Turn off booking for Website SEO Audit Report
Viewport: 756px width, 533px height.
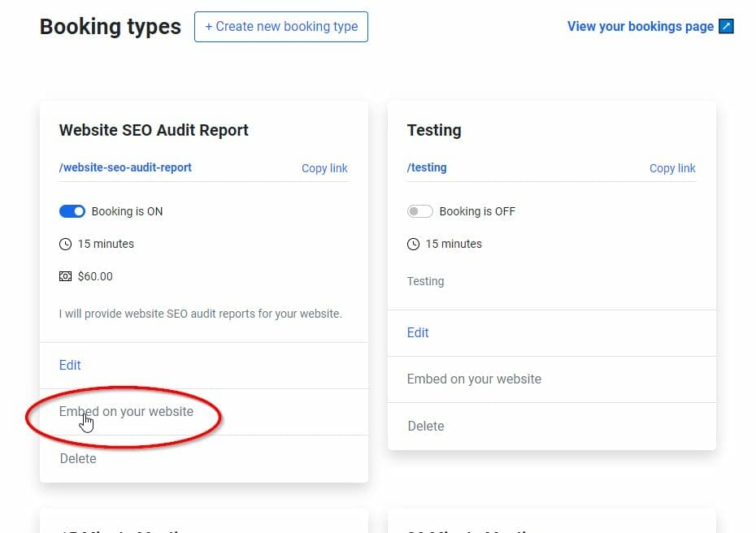click(x=72, y=211)
